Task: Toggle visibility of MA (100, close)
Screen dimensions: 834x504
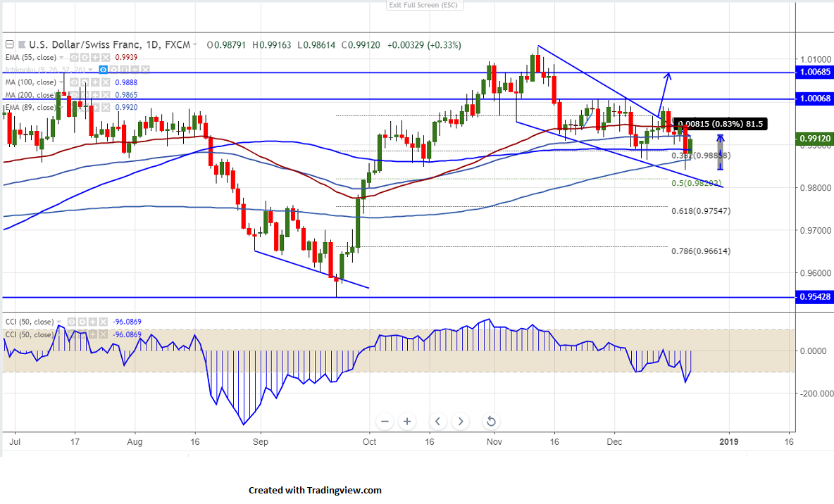Action: [x=74, y=82]
